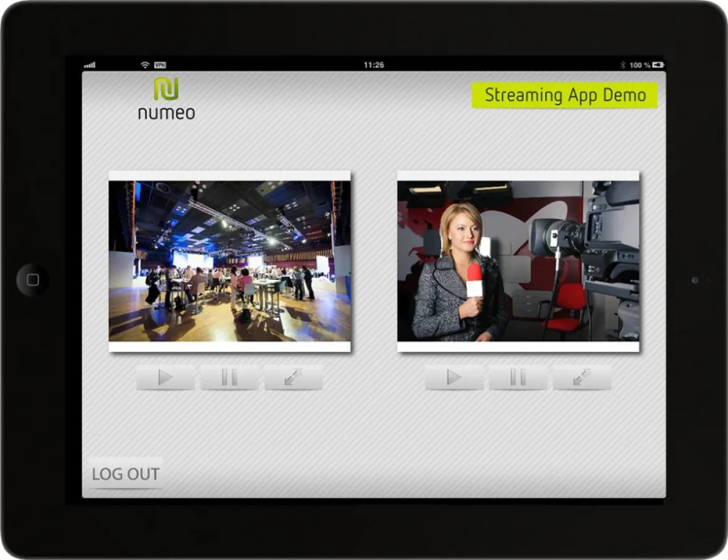The width and height of the screenshot is (728, 560).
Task: Tap the clock showing 11:26
Action: coord(375,64)
